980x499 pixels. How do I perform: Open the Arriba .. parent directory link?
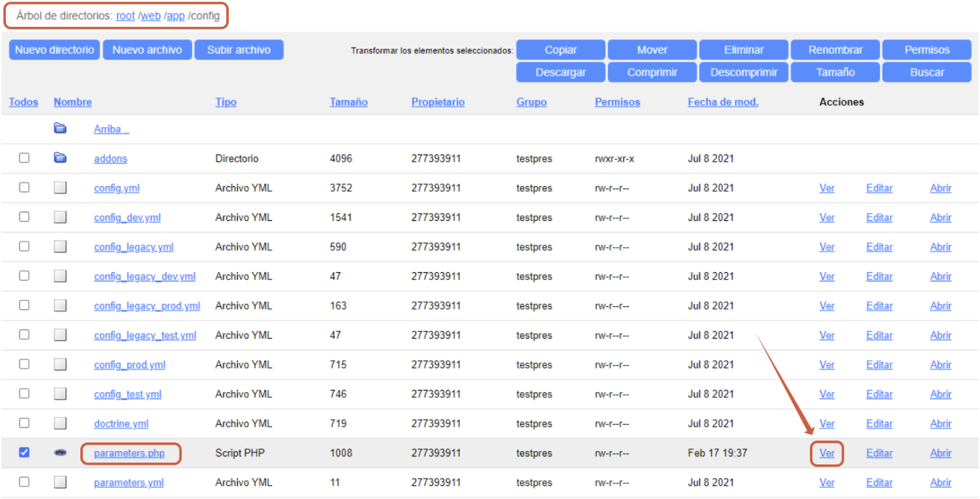click(x=112, y=129)
